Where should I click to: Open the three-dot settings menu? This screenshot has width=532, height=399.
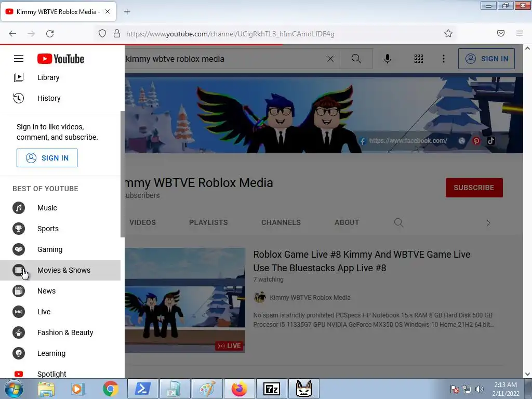pyautogui.click(x=444, y=59)
